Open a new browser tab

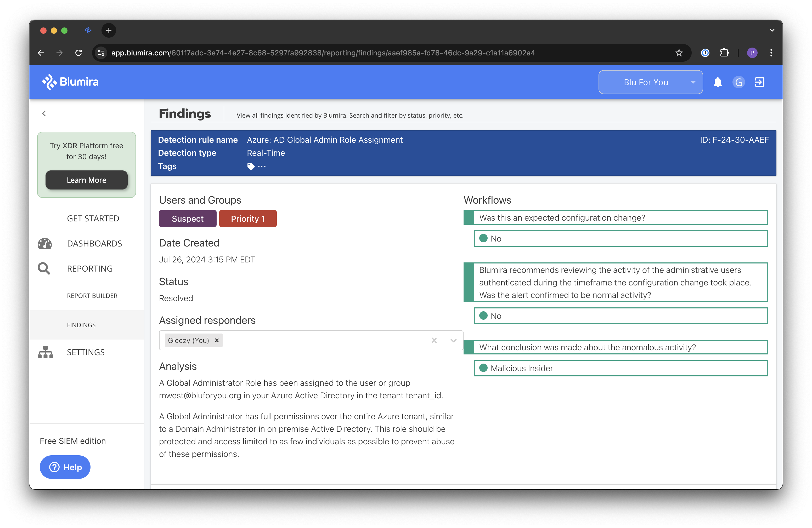click(x=109, y=30)
